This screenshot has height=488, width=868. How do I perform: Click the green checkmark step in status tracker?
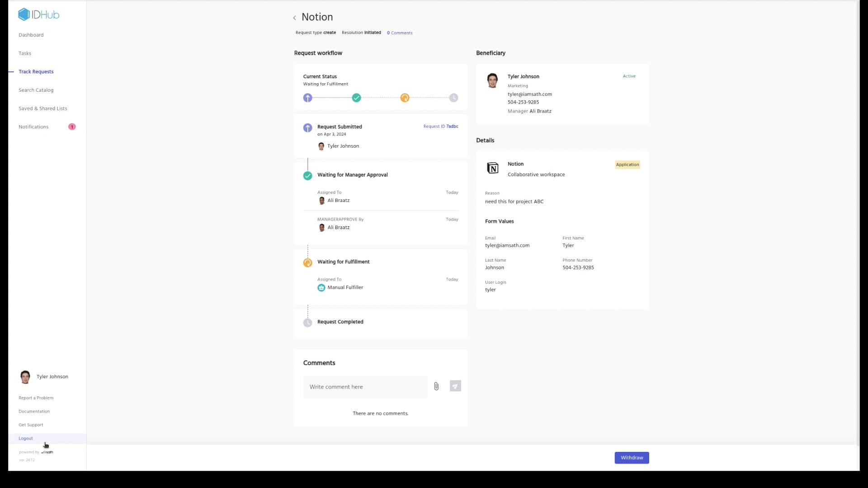[356, 98]
